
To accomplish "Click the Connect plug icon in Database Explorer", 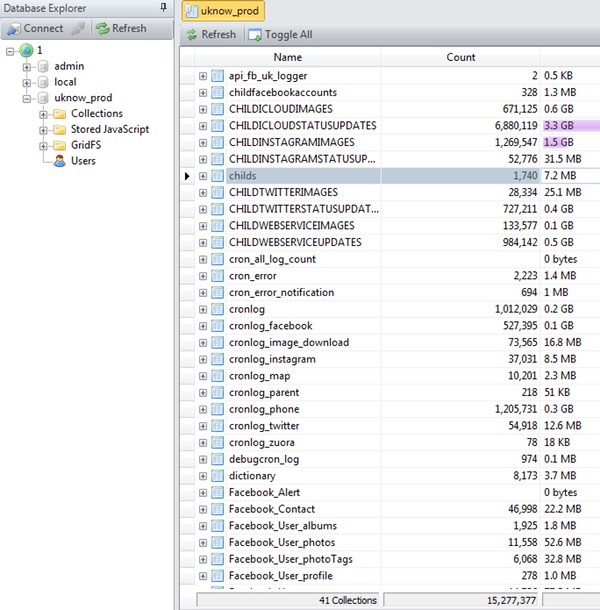I will click(x=14, y=29).
